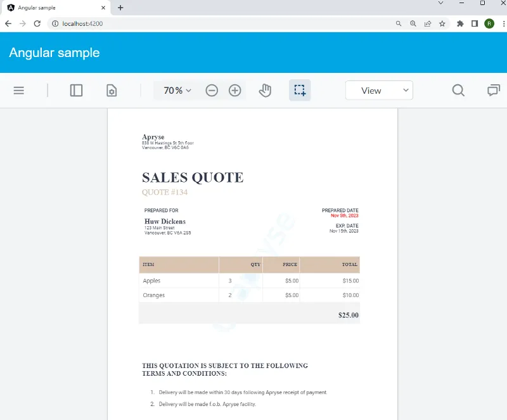The height and width of the screenshot is (420, 507).
Task: Toggle the comments notes panel
Action: pyautogui.click(x=494, y=91)
